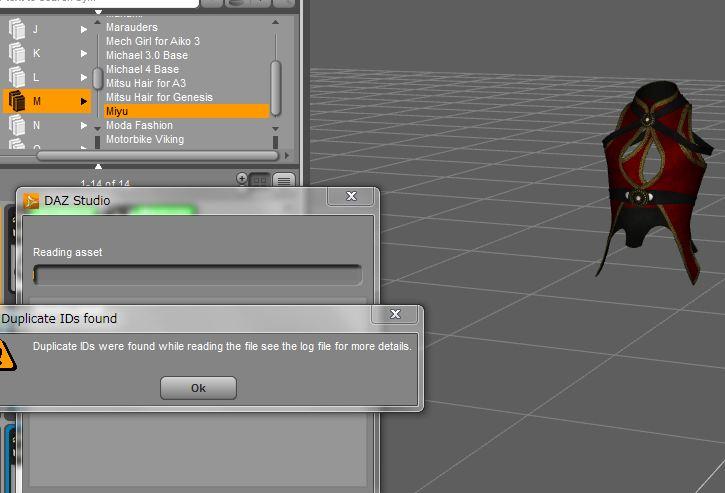The width and height of the screenshot is (725, 493).
Task: Expand the J category arrow
Action: pos(84,29)
